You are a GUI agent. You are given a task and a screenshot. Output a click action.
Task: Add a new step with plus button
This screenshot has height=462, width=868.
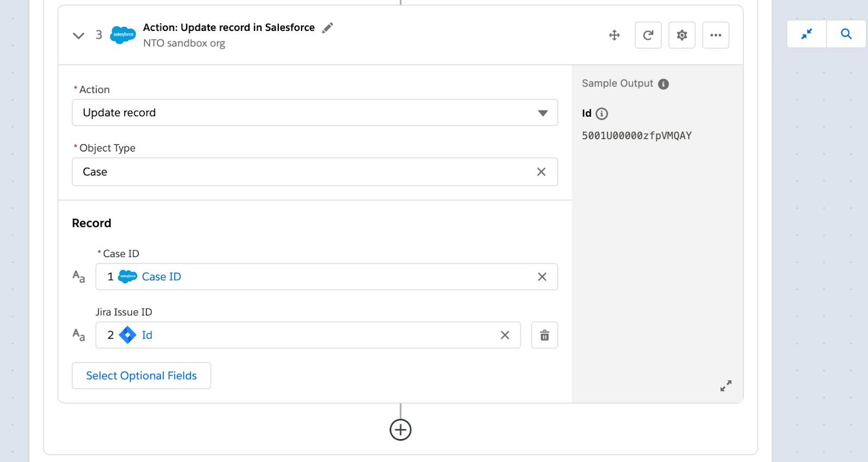point(400,430)
